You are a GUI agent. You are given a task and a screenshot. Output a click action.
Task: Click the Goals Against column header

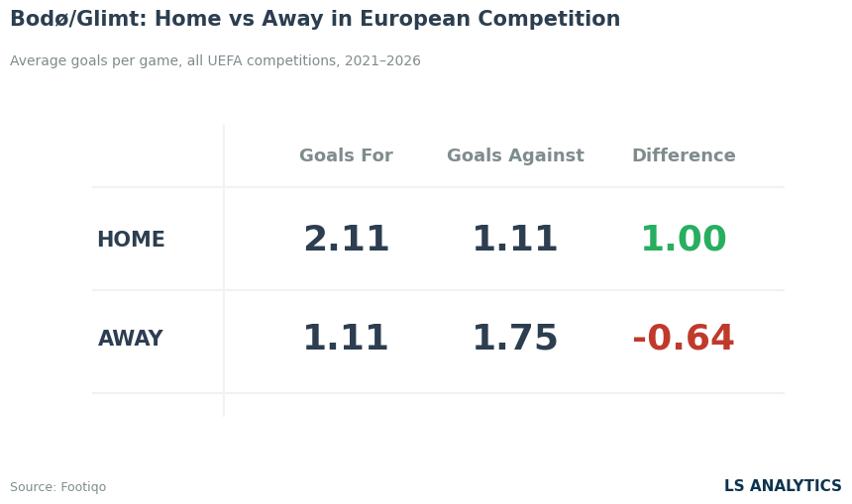click(515, 155)
